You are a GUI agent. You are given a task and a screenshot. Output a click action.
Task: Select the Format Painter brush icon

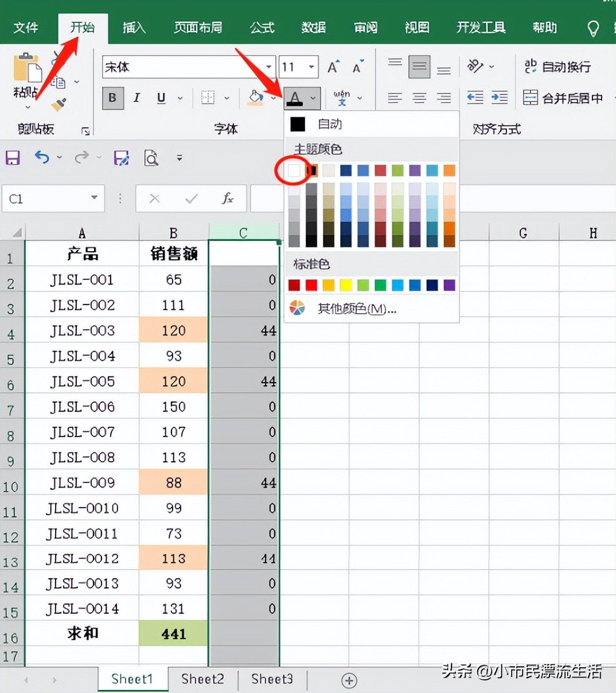point(59,104)
